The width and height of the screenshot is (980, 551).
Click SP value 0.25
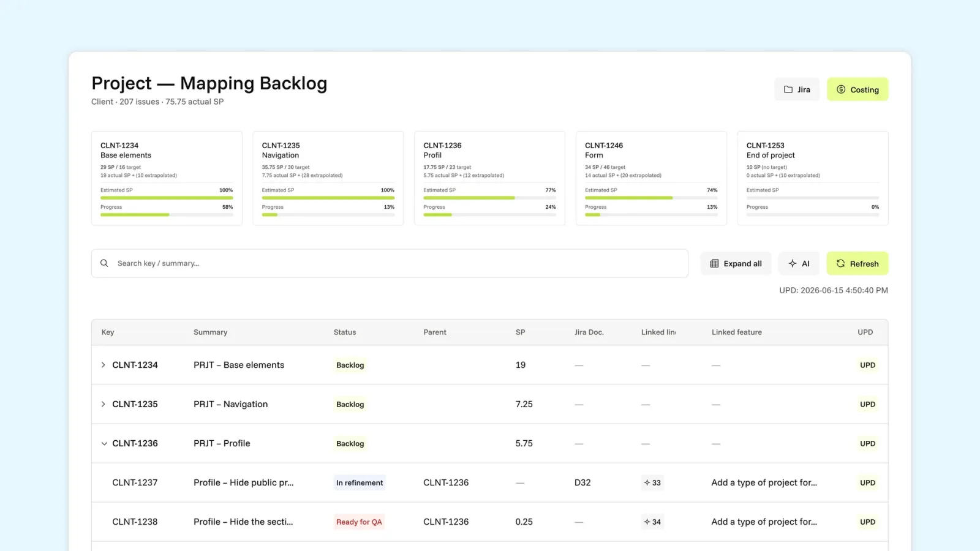524,522
